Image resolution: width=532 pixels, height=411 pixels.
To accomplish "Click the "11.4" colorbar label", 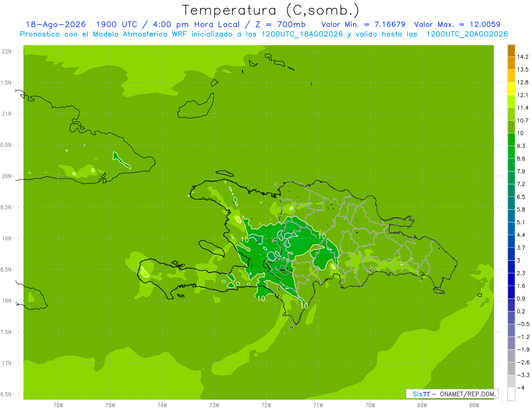I will click(x=523, y=108).
